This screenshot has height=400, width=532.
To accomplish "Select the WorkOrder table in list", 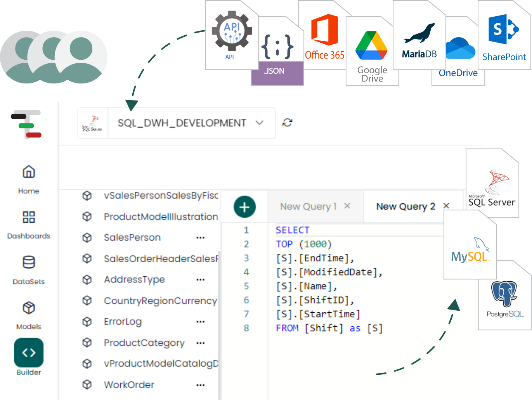I will coord(129,385).
